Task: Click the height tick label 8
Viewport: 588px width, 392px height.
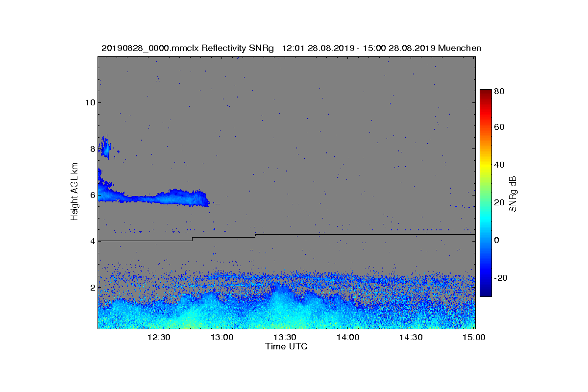Action: 92,149
